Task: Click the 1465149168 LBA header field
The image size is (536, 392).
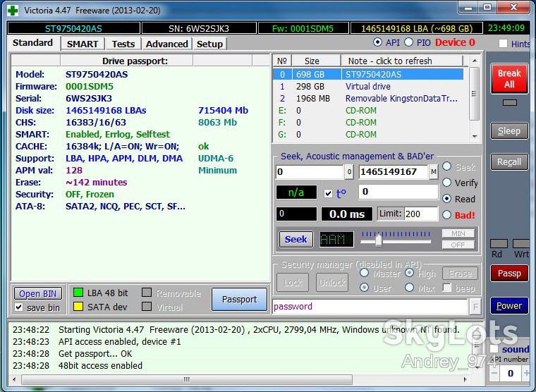Action: coord(416,28)
